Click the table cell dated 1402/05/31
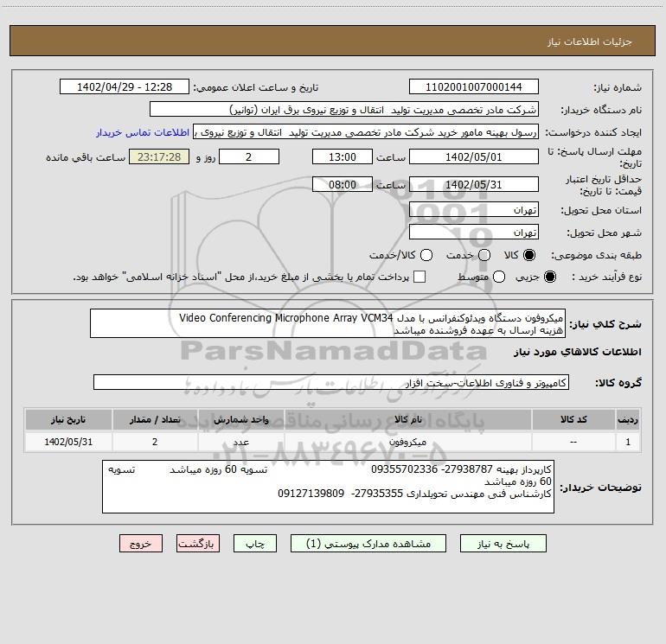This screenshot has height=644, width=666. 68,442
